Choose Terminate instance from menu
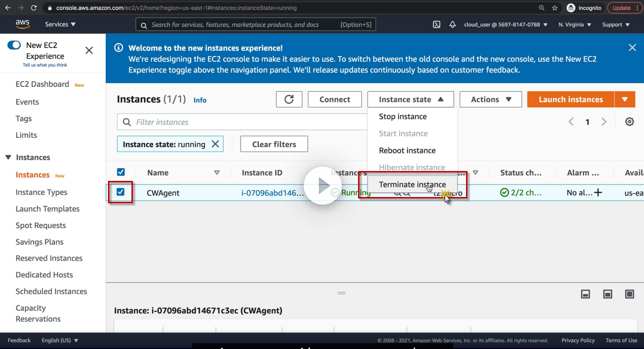 (x=412, y=184)
